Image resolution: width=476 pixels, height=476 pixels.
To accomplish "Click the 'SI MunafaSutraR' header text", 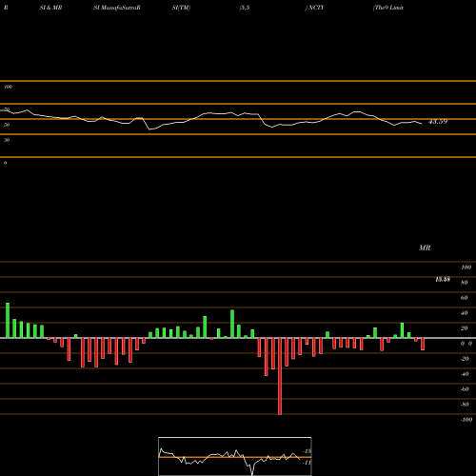I will [117, 8].
